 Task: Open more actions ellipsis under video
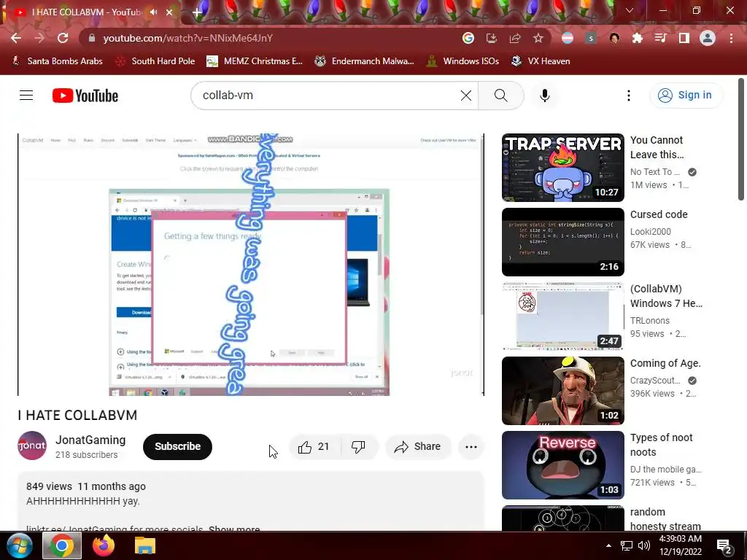(471, 447)
